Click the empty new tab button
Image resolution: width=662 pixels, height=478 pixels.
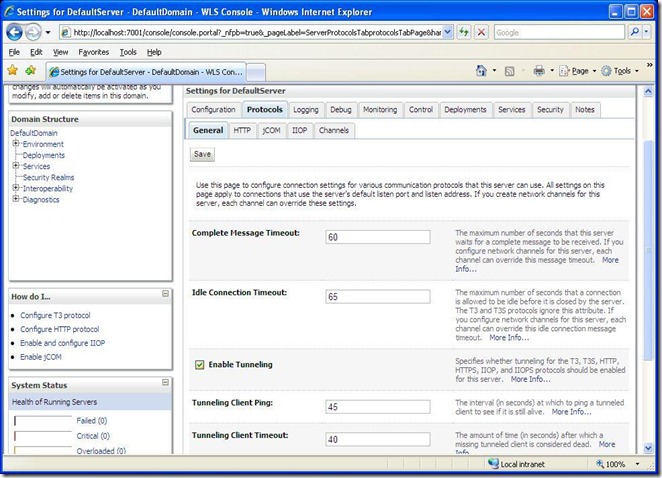(x=256, y=72)
